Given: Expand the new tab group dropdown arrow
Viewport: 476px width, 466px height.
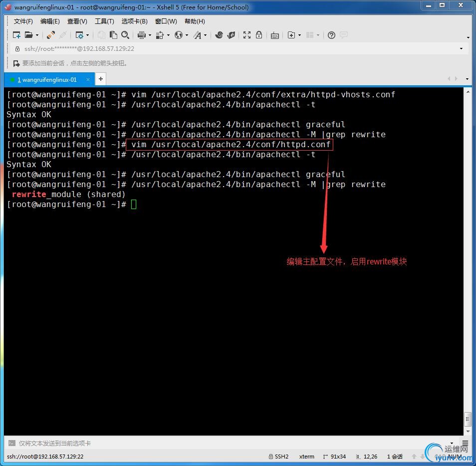Looking at the screenshot, I should coord(300,35).
